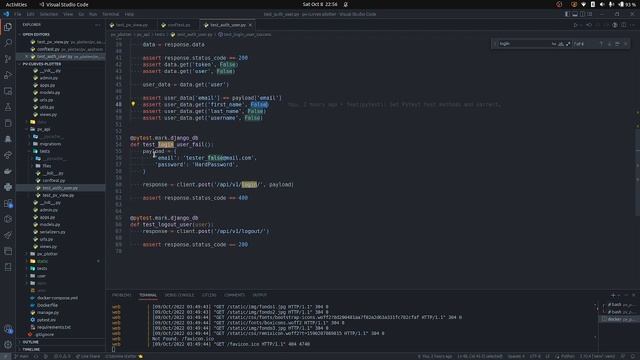Viewport: 640px width, 360px height.
Task: Open Source Control view in activity bar
Action: tap(8, 59)
